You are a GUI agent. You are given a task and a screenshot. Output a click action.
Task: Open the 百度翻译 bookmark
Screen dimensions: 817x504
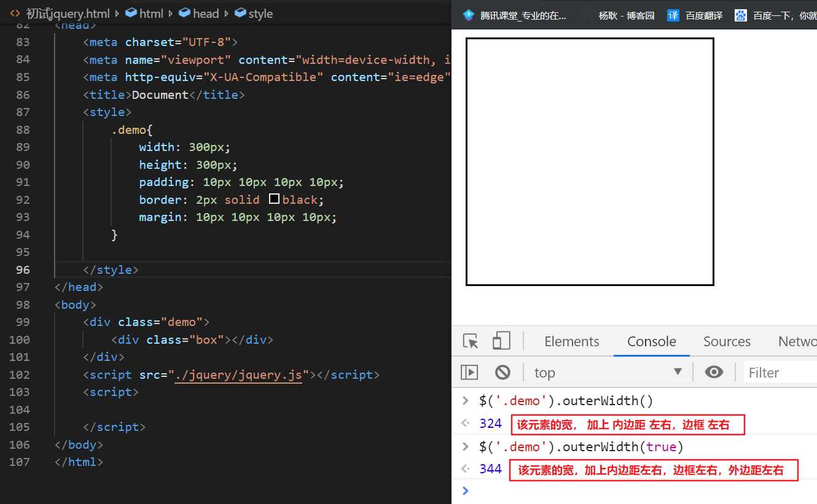695,15
